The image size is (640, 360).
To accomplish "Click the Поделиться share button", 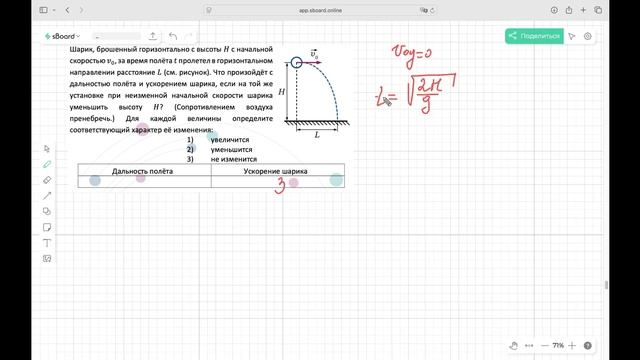I will (x=534, y=36).
